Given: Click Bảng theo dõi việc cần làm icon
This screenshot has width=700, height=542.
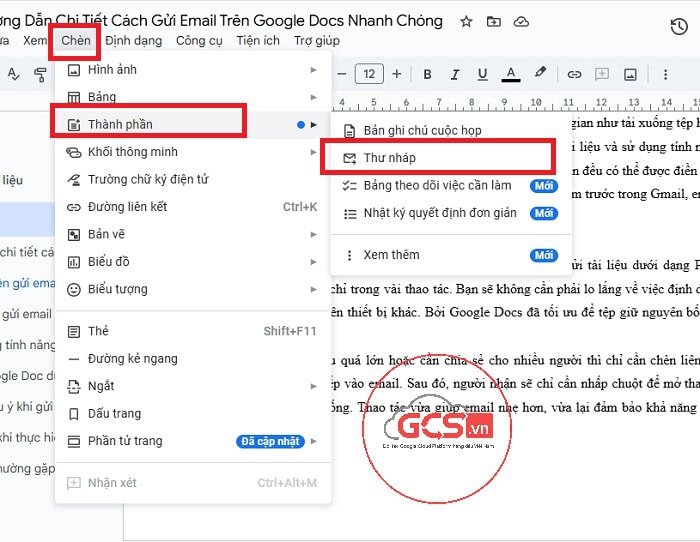Looking at the screenshot, I should (349, 186).
